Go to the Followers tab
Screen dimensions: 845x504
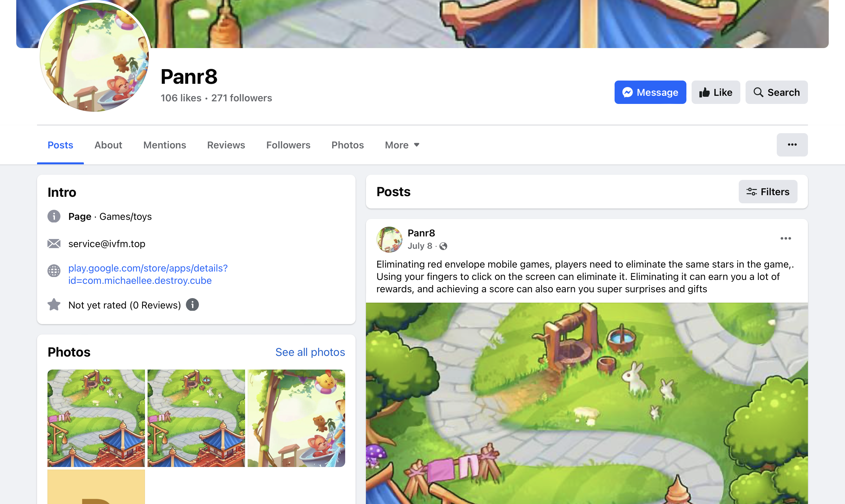pyautogui.click(x=288, y=145)
